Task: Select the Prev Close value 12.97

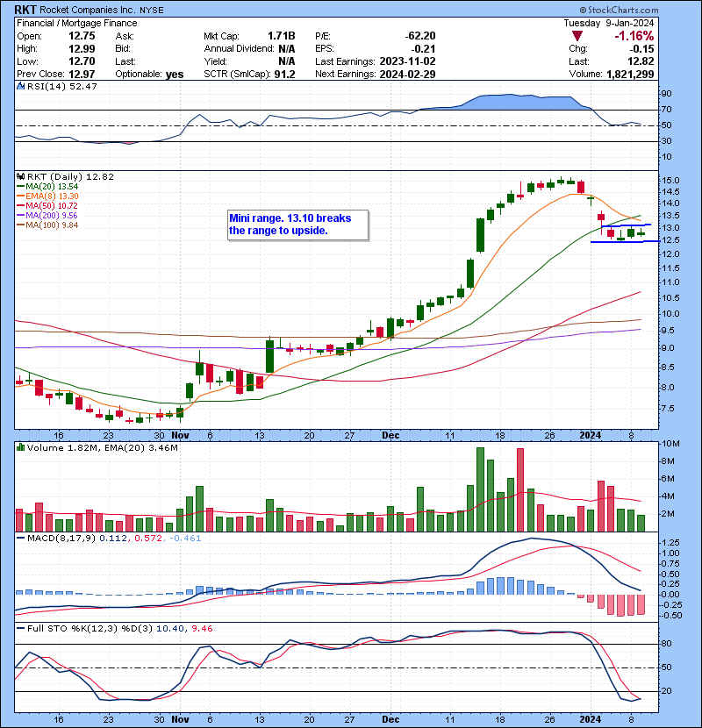Action: [82, 74]
